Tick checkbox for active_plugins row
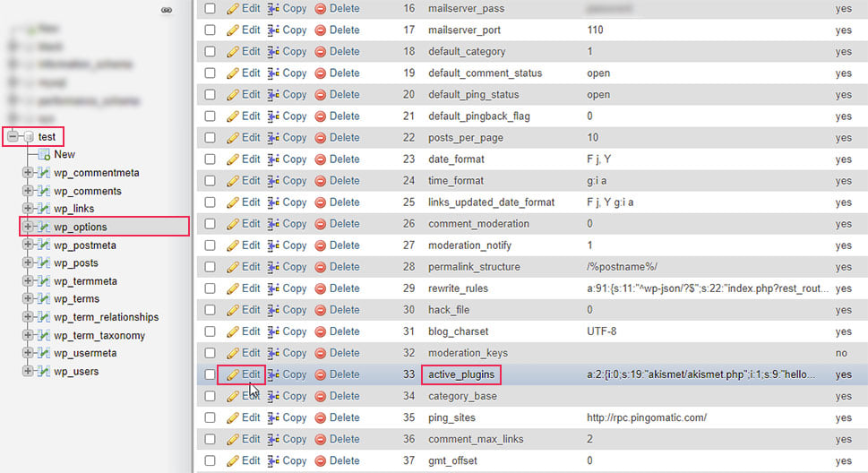 click(210, 375)
